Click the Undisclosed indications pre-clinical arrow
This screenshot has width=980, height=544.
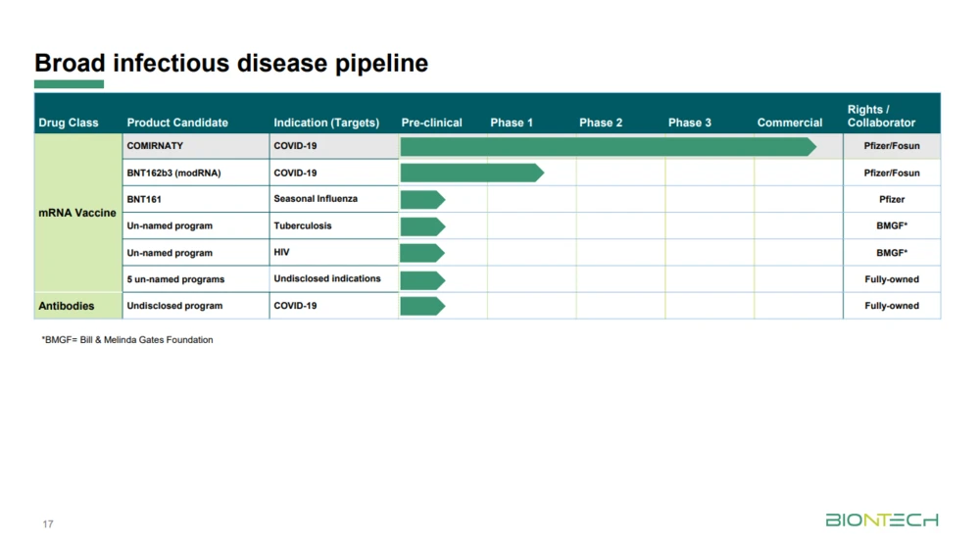pyautogui.click(x=422, y=280)
